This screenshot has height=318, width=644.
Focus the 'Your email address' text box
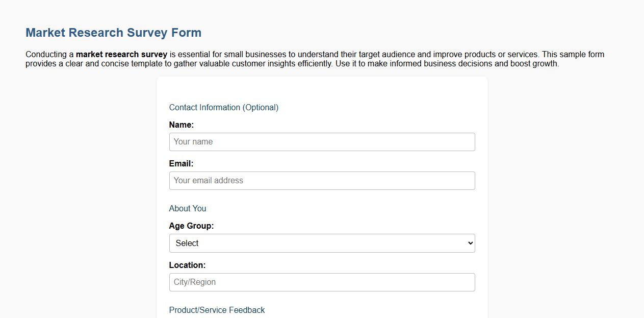pos(321,180)
